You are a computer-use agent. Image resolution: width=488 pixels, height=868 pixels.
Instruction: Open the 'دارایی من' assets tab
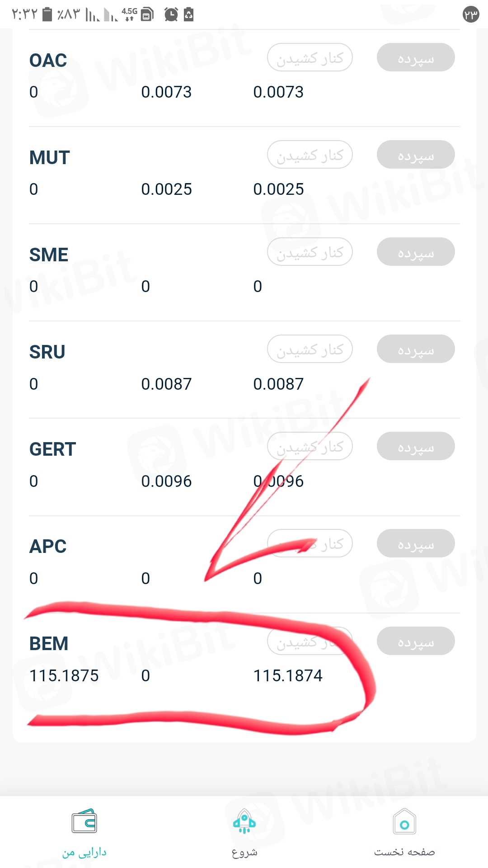point(84,852)
